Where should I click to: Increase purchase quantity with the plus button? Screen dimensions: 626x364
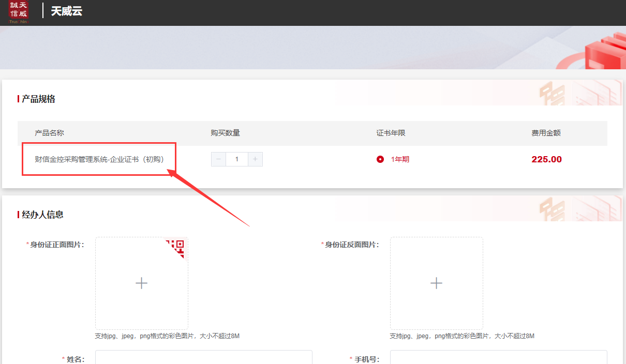click(x=255, y=159)
